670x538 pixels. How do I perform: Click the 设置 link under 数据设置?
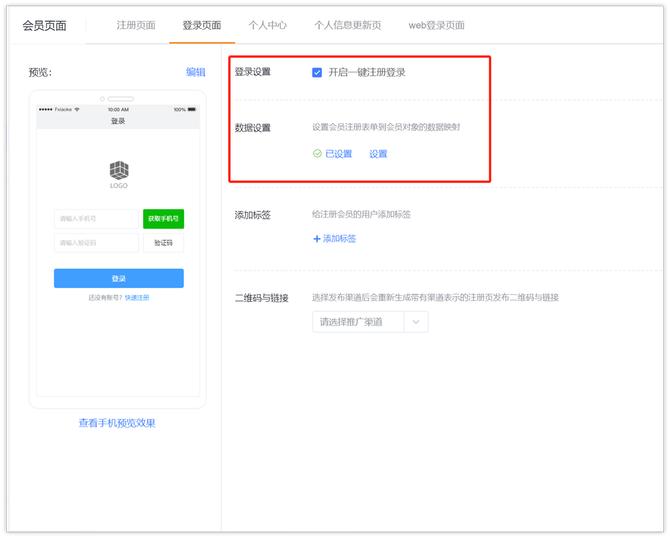point(378,154)
